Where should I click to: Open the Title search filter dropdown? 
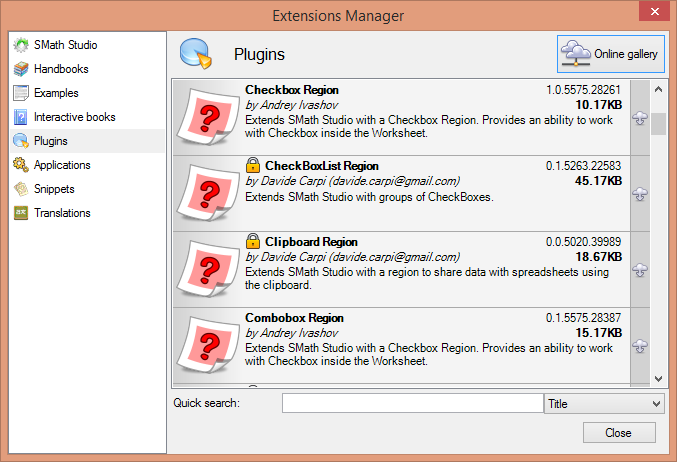[x=604, y=403]
